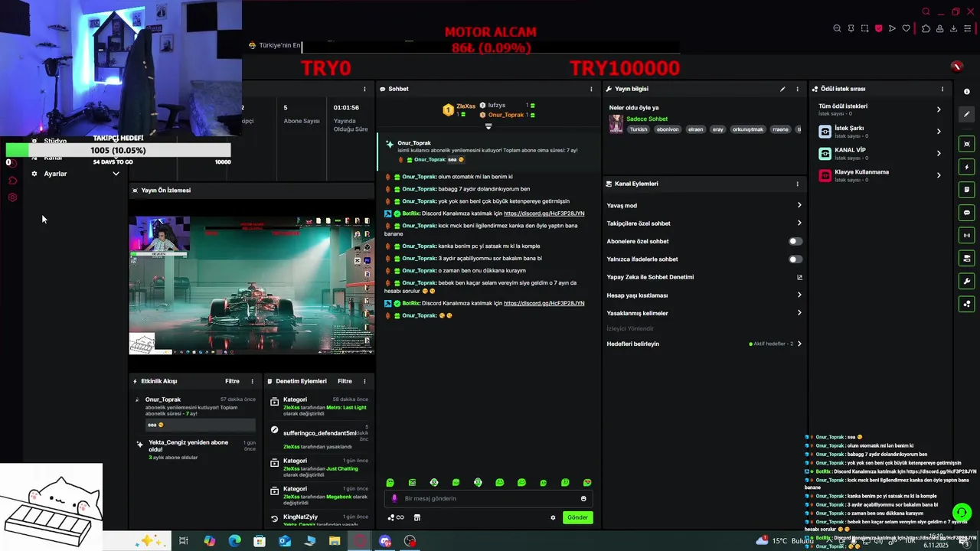Open the Ödül istek sırası three-dot menu

[x=942, y=89]
